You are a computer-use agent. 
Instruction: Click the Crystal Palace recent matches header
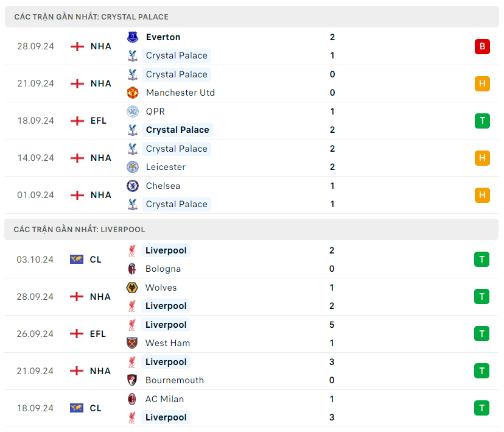[x=91, y=17]
